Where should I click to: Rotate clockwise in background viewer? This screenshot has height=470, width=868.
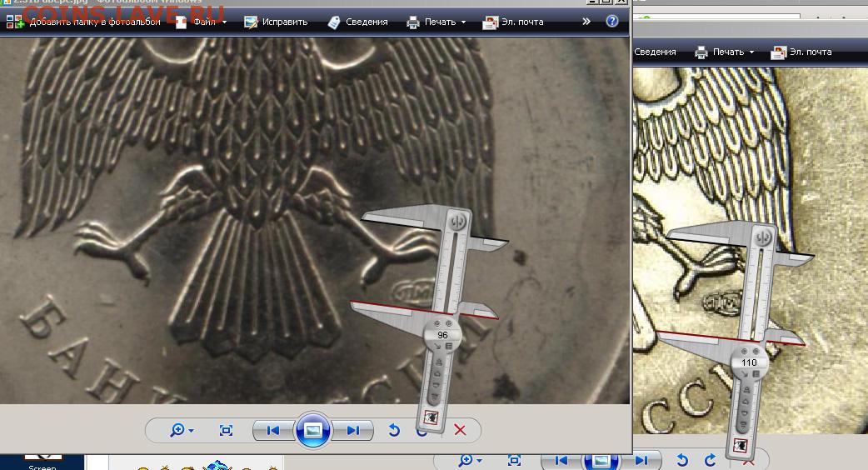711,460
